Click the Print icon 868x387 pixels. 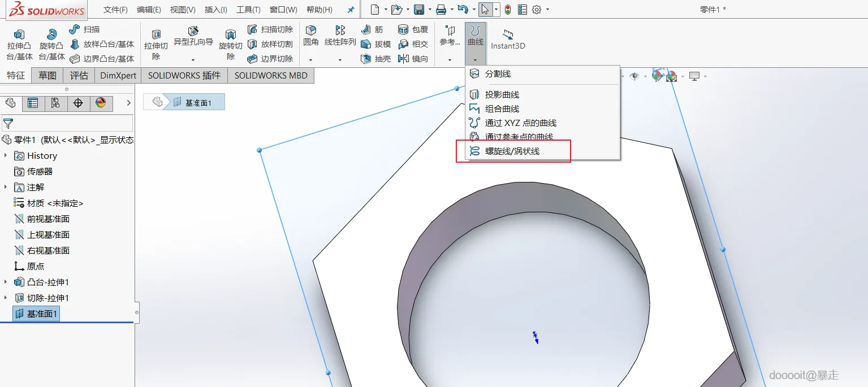[x=441, y=10]
